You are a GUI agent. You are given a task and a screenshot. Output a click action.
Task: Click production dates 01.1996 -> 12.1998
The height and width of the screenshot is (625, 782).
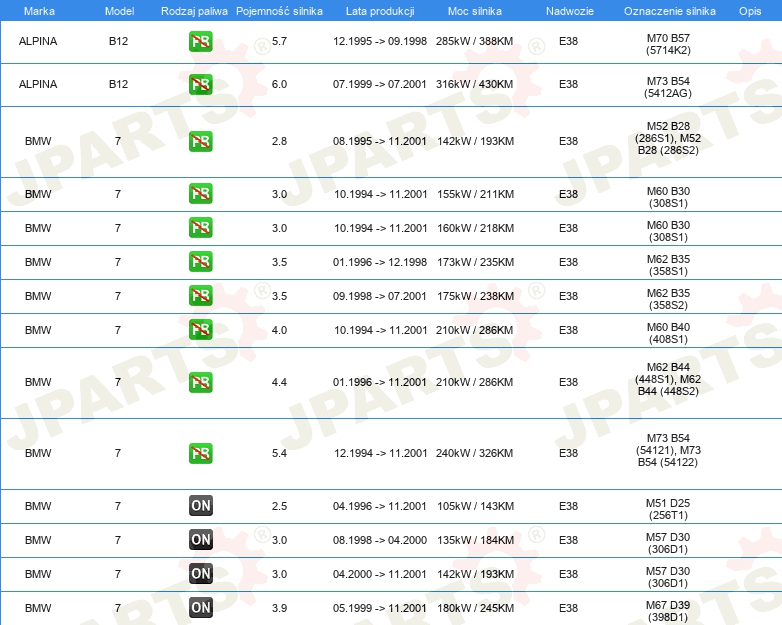pyautogui.click(x=380, y=262)
